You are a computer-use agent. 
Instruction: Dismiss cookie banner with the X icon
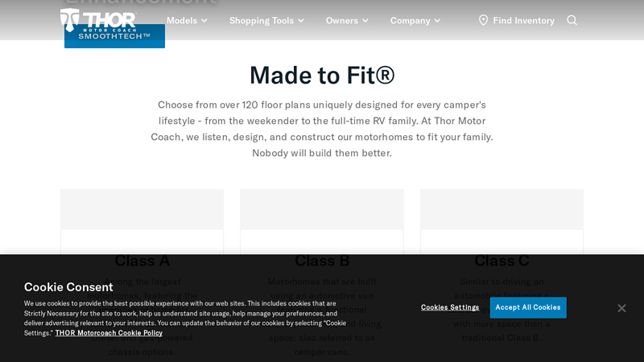tap(621, 308)
